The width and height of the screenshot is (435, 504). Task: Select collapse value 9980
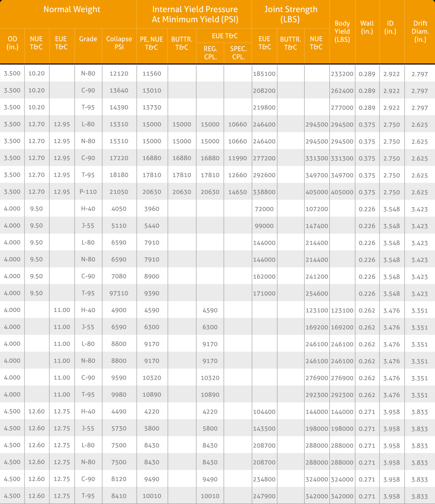pos(119,395)
